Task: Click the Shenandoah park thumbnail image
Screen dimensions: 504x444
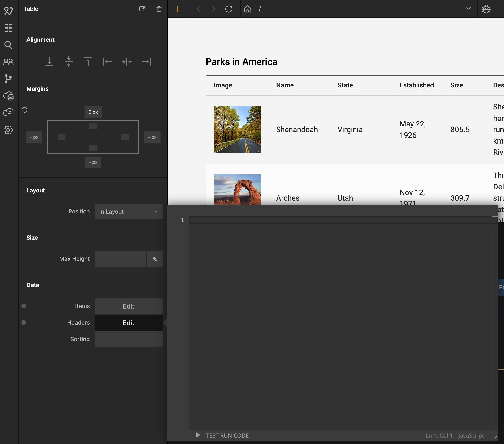Action: pyautogui.click(x=237, y=130)
